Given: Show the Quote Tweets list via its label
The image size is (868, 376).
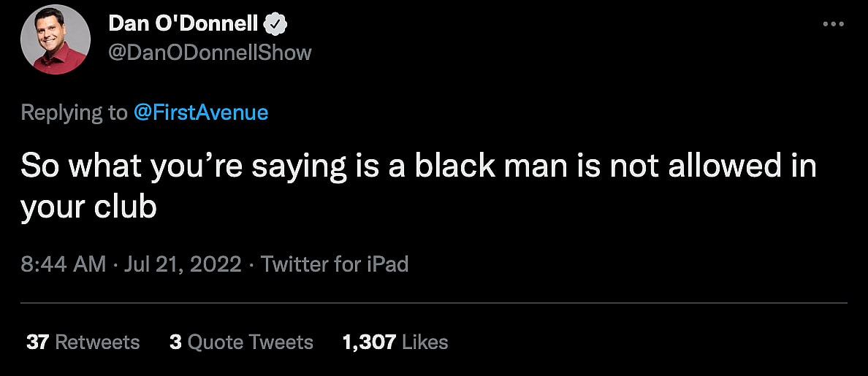Looking at the screenshot, I should pyautogui.click(x=251, y=342).
